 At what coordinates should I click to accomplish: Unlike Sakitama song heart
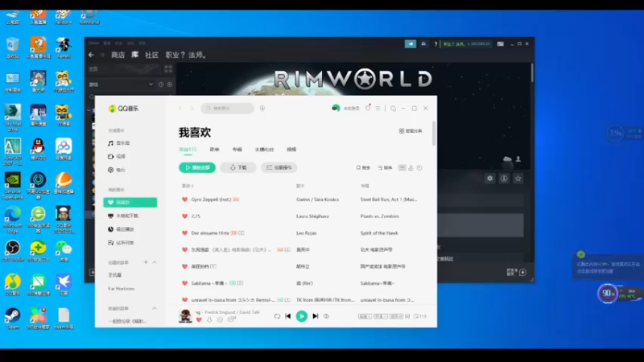[185, 283]
